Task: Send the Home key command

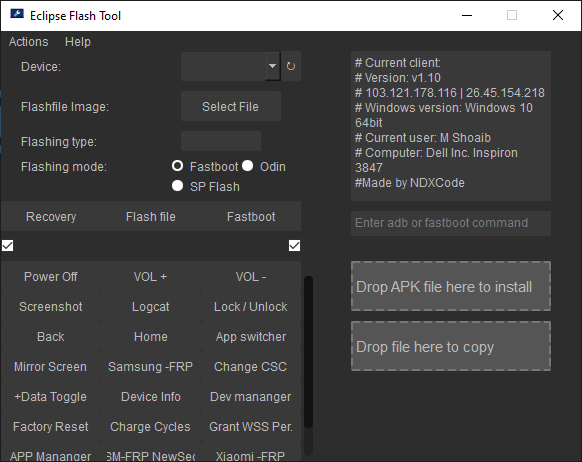Action: click(151, 337)
